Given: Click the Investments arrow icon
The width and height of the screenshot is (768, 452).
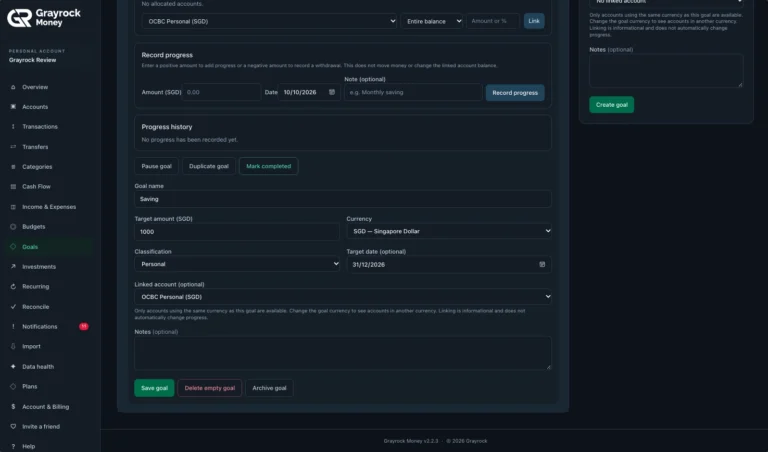Looking at the screenshot, I should pyautogui.click(x=13, y=266).
